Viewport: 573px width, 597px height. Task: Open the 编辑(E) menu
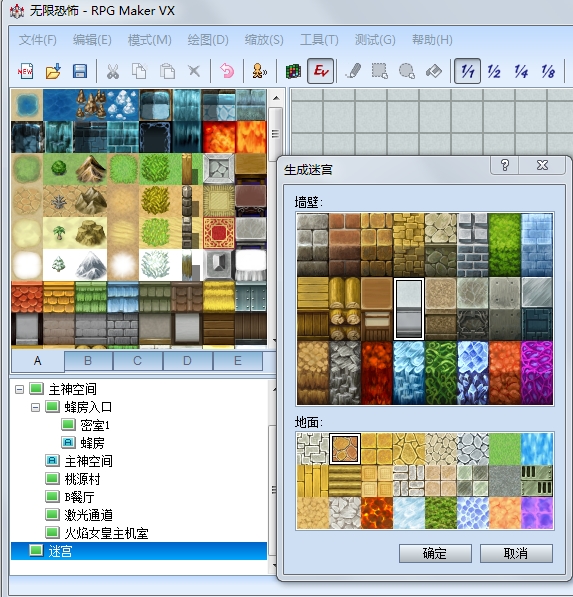point(92,40)
